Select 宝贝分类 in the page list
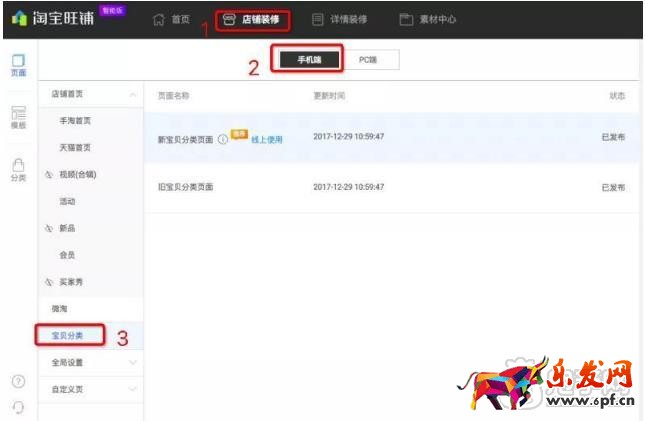 click(x=67, y=336)
